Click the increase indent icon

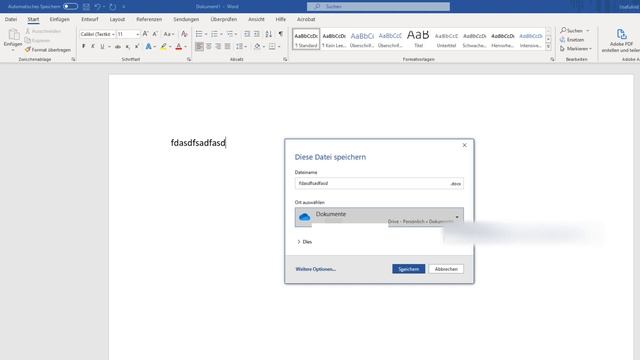coord(257,34)
